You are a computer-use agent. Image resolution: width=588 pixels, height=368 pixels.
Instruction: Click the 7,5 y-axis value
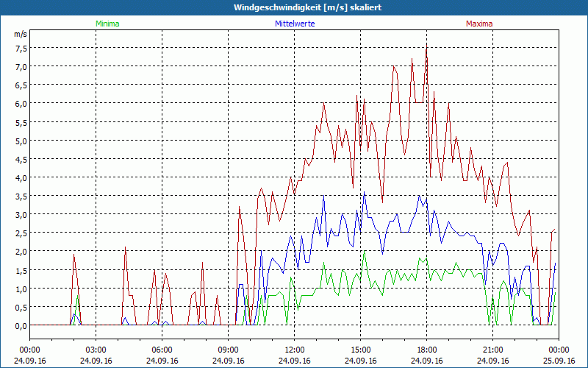[x=21, y=49]
